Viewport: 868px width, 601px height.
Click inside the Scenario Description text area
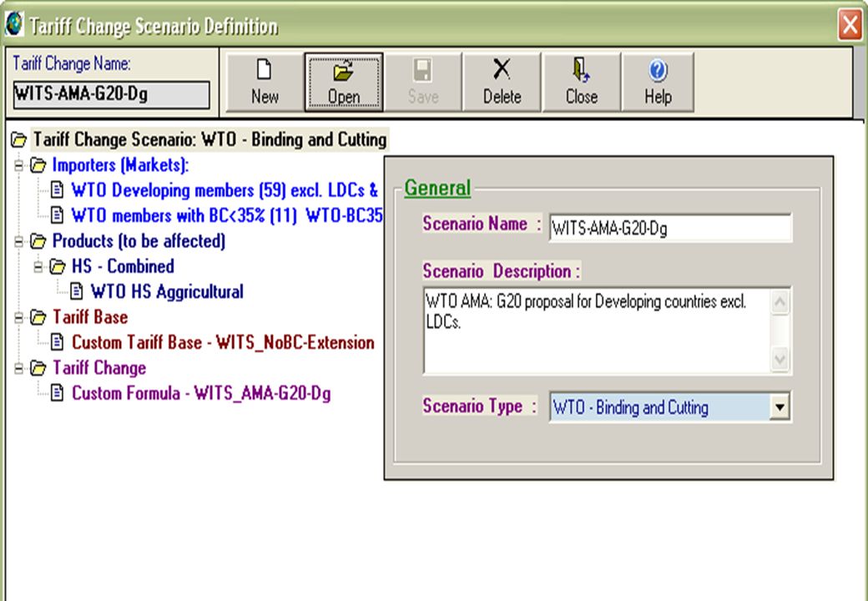(x=597, y=331)
